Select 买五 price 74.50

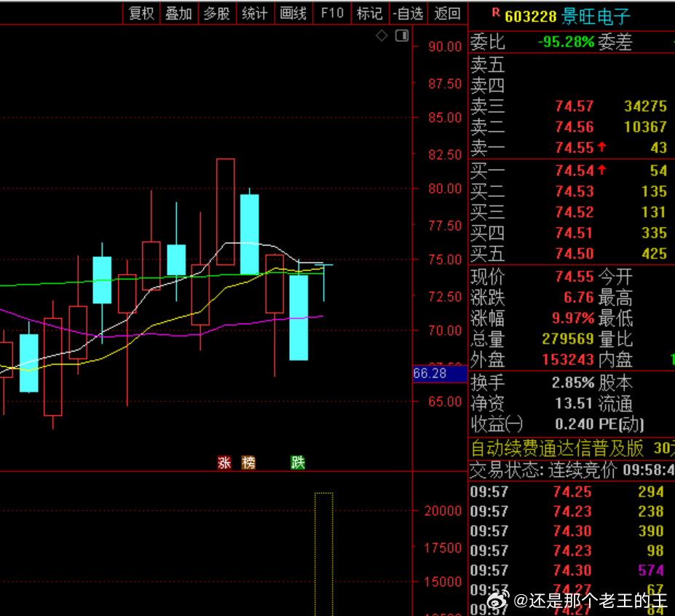click(x=575, y=253)
